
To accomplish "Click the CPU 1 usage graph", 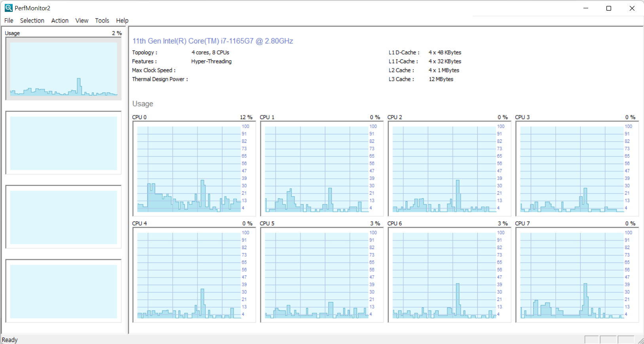I will (322, 169).
